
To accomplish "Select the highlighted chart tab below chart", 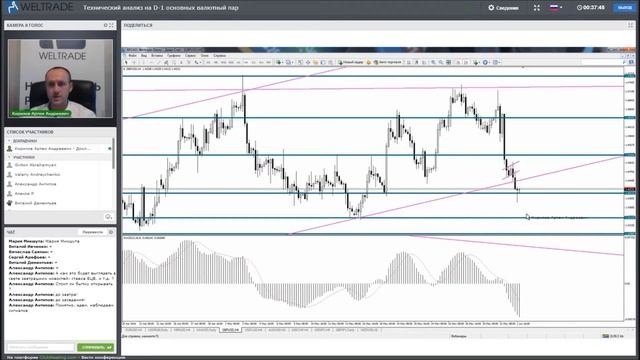I will tap(231, 330).
